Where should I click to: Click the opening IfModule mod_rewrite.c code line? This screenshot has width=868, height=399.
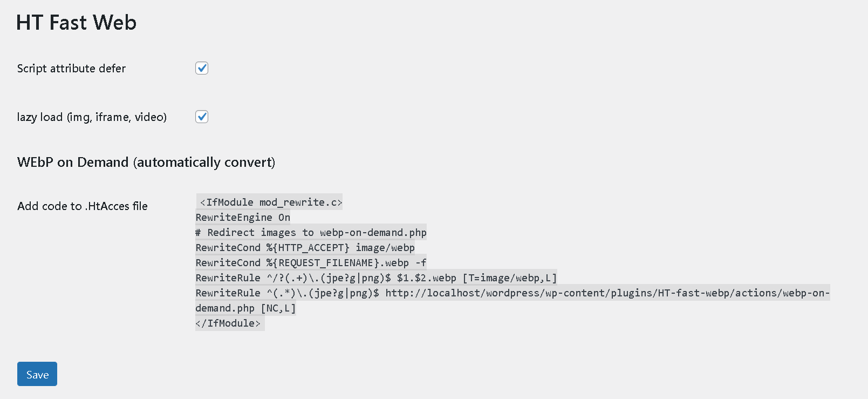(x=270, y=202)
